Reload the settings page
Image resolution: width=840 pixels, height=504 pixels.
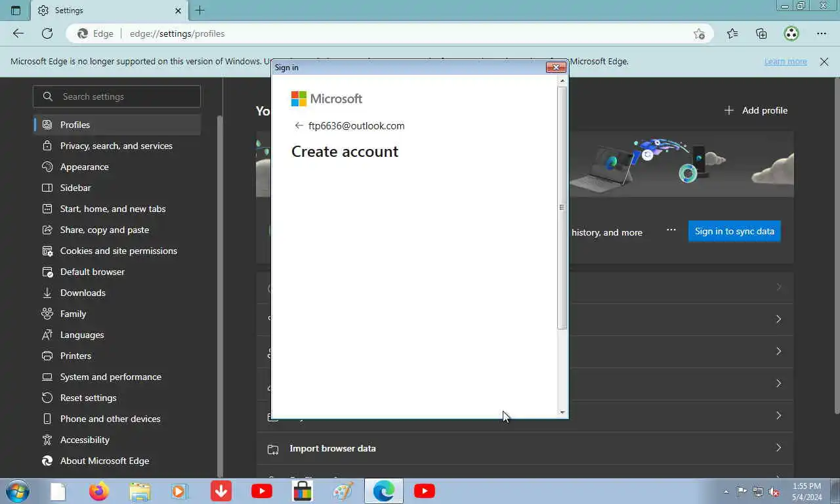tap(47, 33)
